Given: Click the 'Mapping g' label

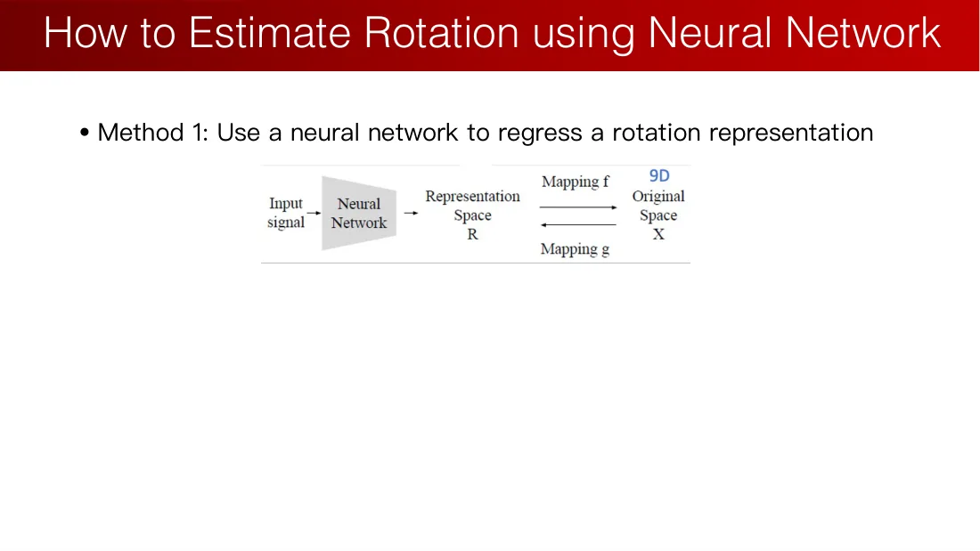Looking at the screenshot, I should tap(575, 249).
